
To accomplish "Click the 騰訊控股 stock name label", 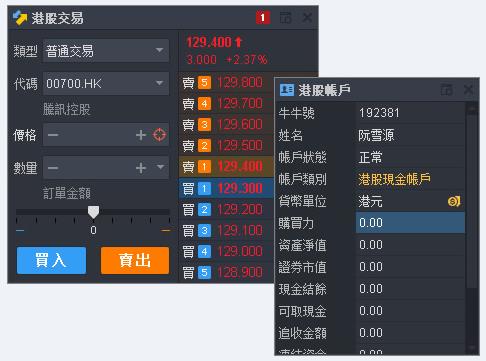I will [x=67, y=109].
